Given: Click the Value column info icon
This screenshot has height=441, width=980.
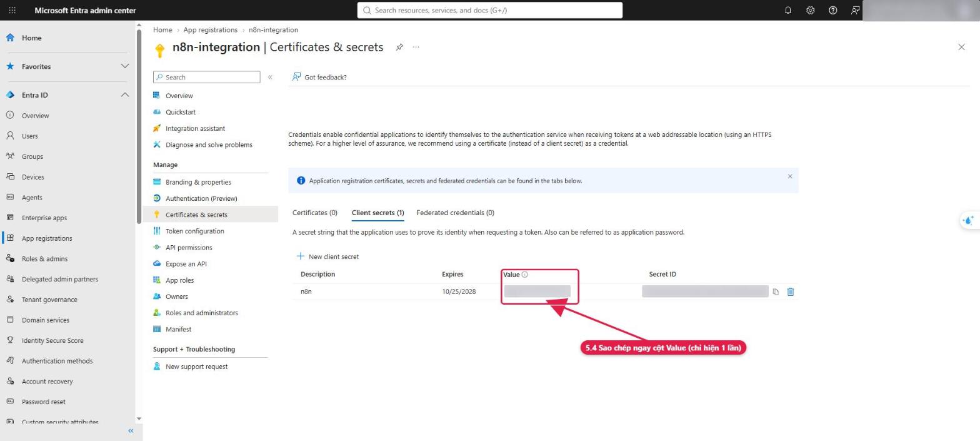Looking at the screenshot, I should pos(524,275).
